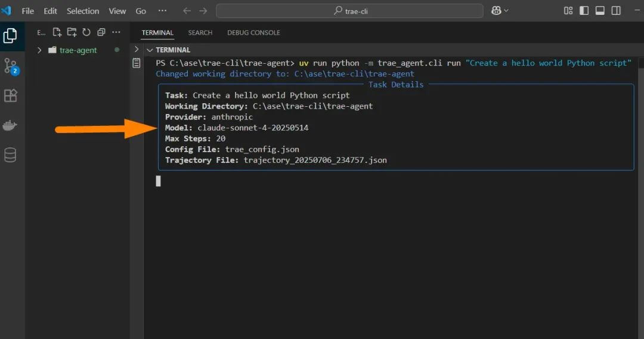Viewport: 644px width, 339px height.
Task: Collapse the TERMINAL section chevron
Action: coord(150,50)
